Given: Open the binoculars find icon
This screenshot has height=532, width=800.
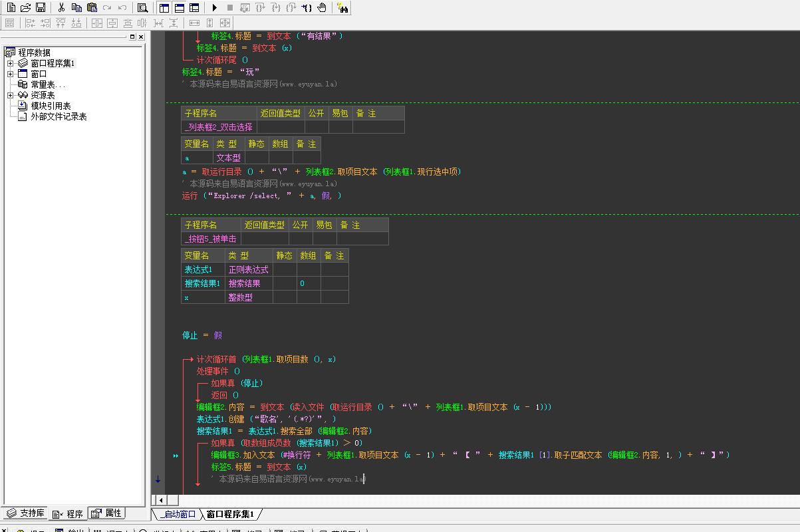Looking at the screenshot, I should 342,8.
